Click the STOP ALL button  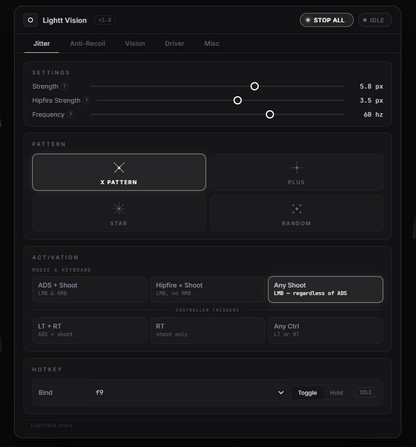[326, 20]
